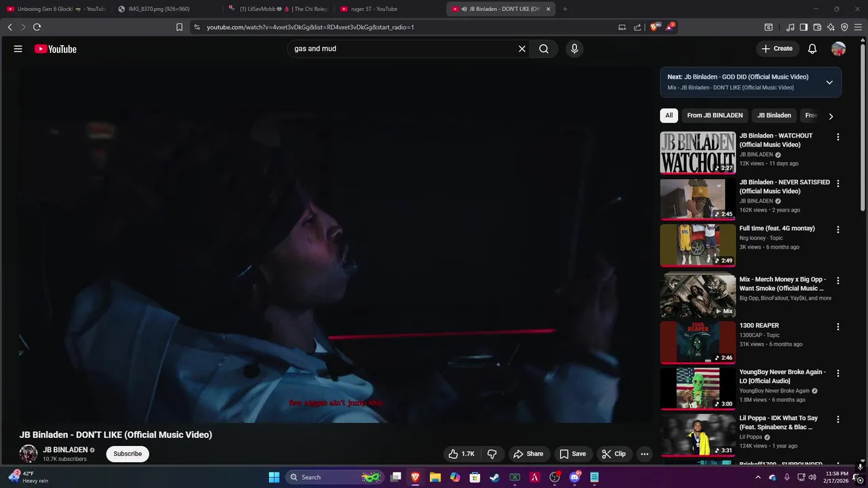Image resolution: width=868 pixels, height=488 pixels.
Task: Open Steam from the taskbar
Action: click(x=495, y=477)
